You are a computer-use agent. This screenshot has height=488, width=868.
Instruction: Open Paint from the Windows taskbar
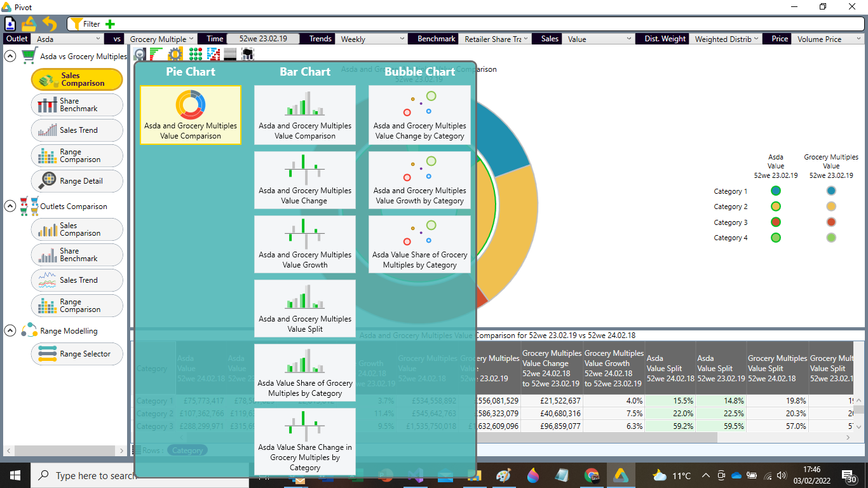(503, 475)
